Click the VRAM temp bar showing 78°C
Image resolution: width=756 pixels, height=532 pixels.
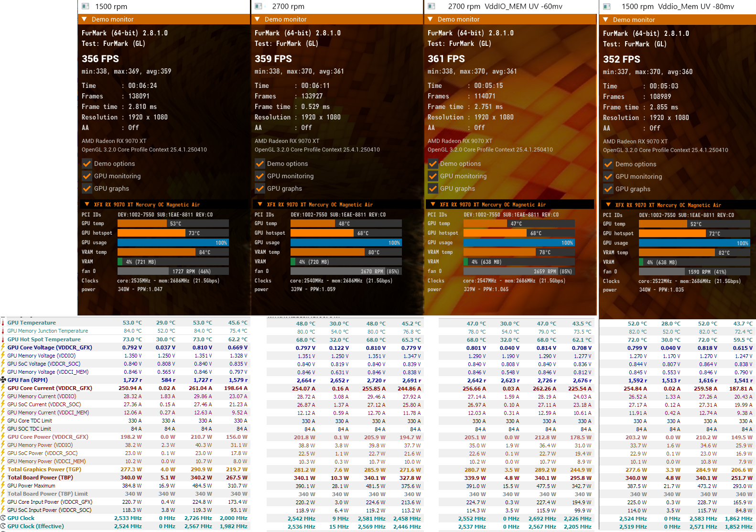tap(519, 252)
